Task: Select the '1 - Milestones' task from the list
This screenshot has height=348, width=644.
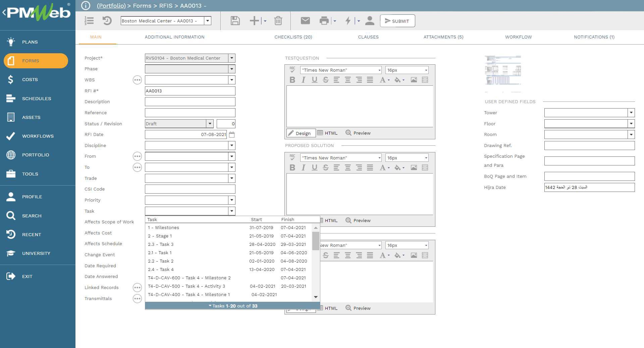Action: click(x=163, y=227)
